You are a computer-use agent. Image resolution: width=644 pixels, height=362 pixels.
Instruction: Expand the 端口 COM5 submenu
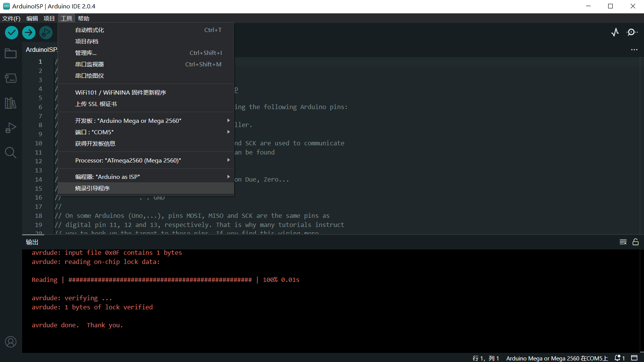tap(146, 132)
